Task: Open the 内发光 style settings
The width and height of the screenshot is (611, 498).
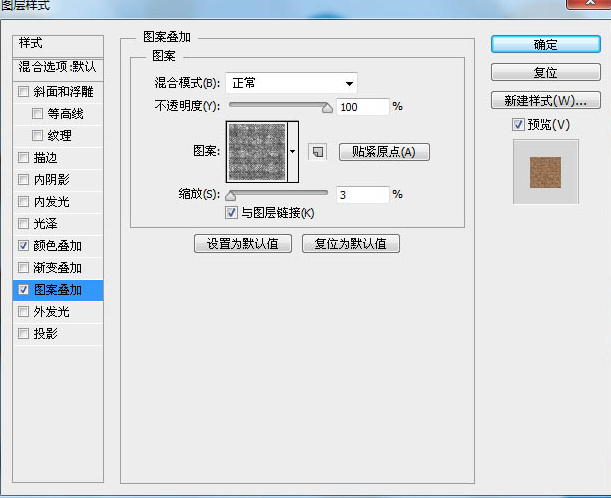Action: click(51, 201)
